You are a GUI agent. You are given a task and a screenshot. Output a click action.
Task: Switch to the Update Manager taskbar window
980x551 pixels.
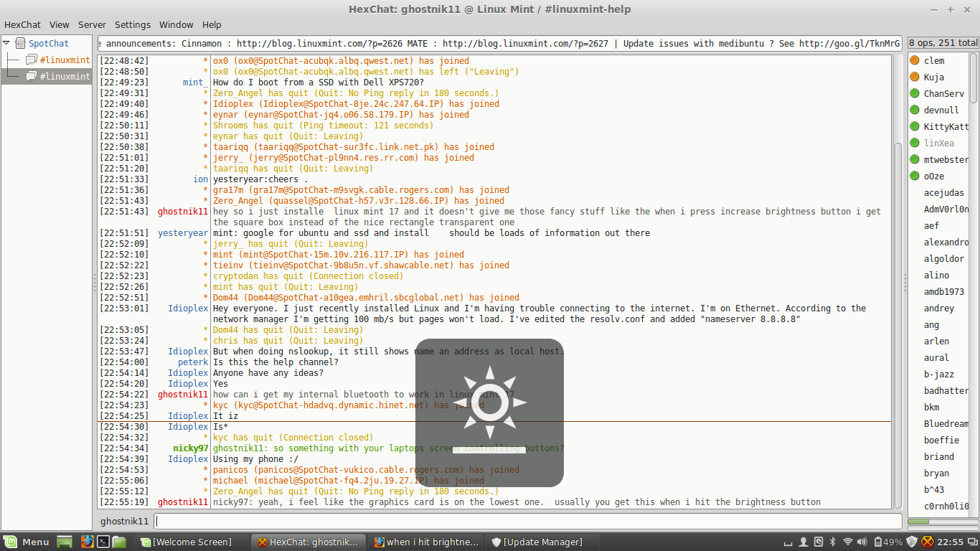pyautogui.click(x=542, y=542)
